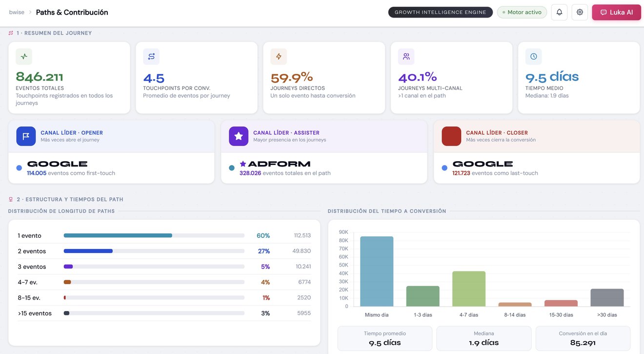Open the Conversión en el día stat box
644x354 pixels.
[583, 338]
